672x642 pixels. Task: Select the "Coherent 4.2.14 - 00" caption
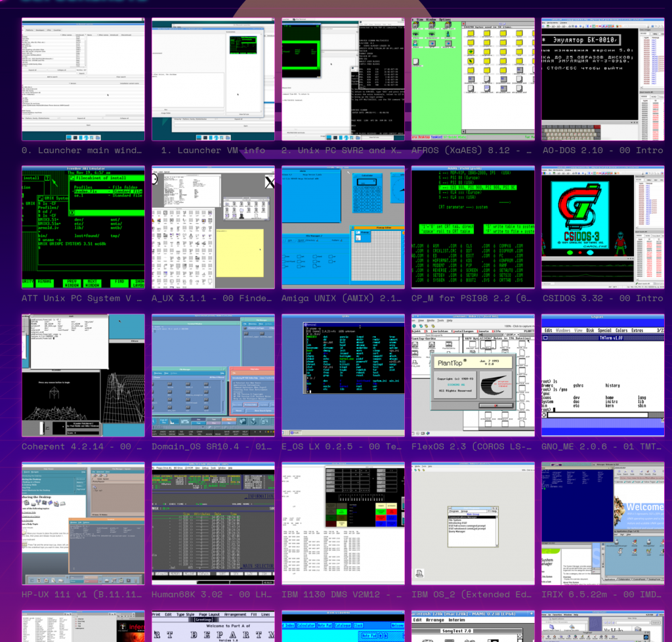(76, 446)
